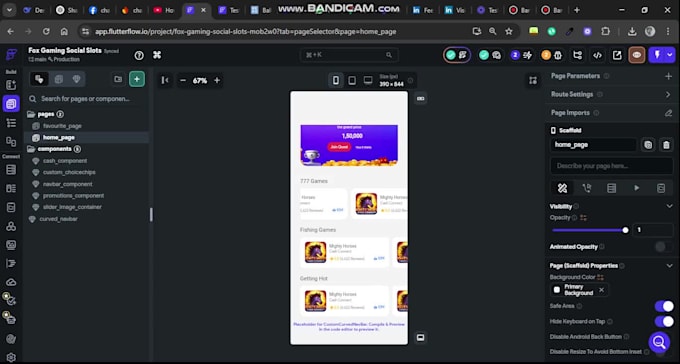Image resolution: width=680 pixels, height=364 pixels.
Task: Open project issues with two warnings
Action: pyautogui.click(x=552, y=55)
